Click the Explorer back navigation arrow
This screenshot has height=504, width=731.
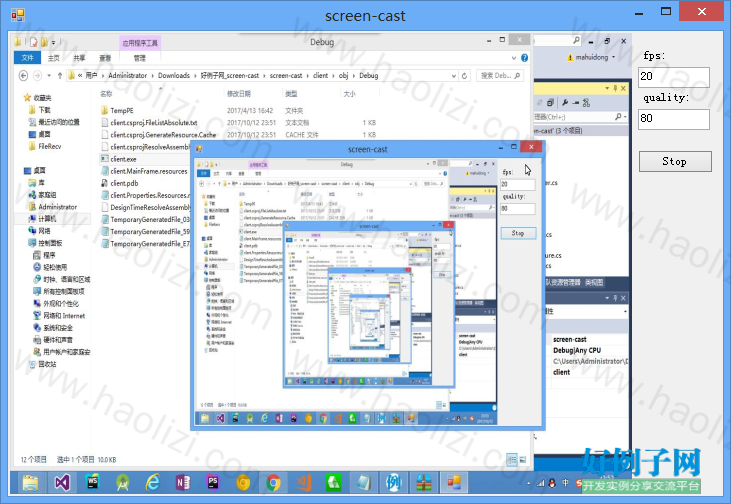(23, 76)
